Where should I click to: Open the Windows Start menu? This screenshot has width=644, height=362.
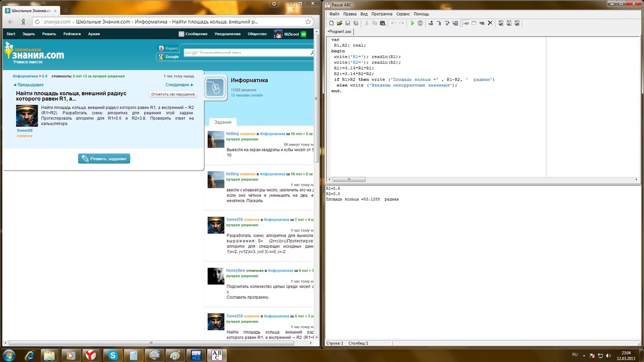pos(10,354)
